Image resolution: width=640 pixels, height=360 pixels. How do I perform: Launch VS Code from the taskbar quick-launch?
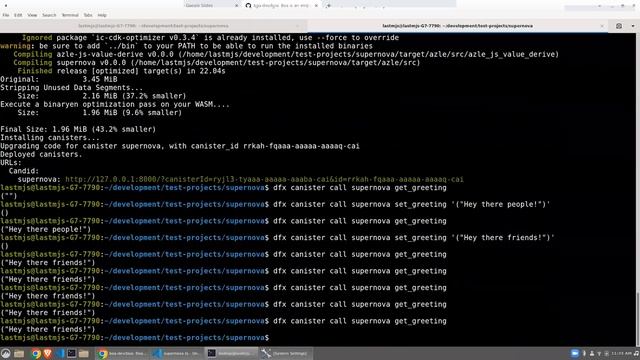point(60,353)
